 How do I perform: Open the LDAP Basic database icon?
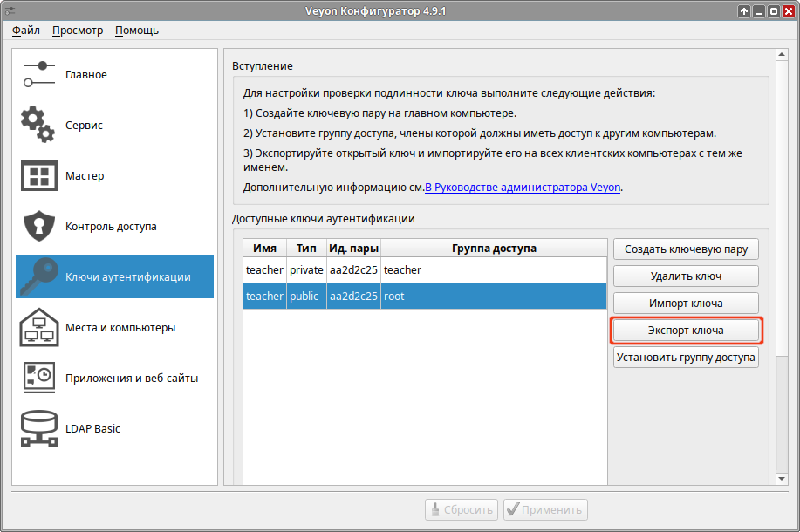38,428
